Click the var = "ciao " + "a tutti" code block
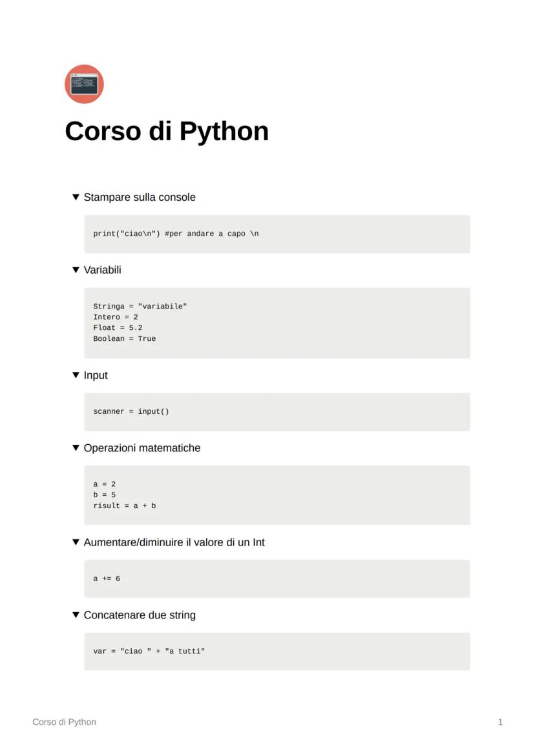This screenshot has height=756, width=535. click(x=277, y=651)
